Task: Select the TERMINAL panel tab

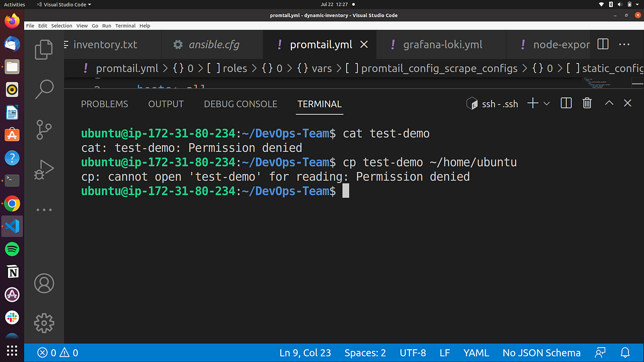Action: [x=319, y=104]
